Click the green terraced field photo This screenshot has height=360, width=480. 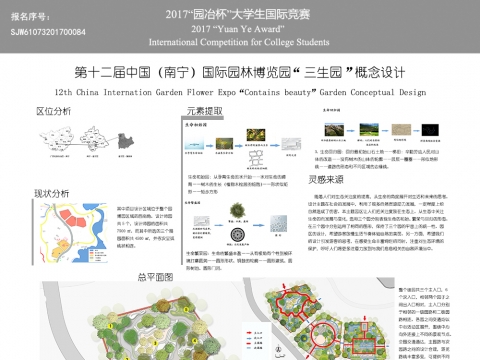pos(369,129)
